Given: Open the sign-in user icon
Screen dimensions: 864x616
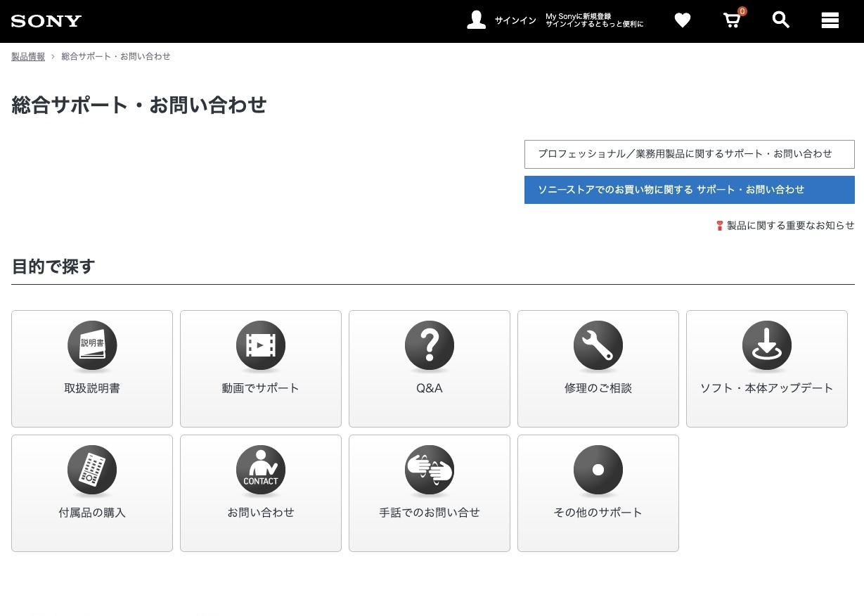Looking at the screenshot, I should [477, 20].
